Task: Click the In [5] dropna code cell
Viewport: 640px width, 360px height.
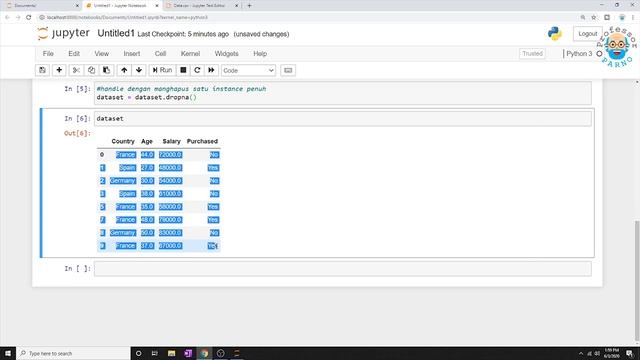Action: (342, 93)
